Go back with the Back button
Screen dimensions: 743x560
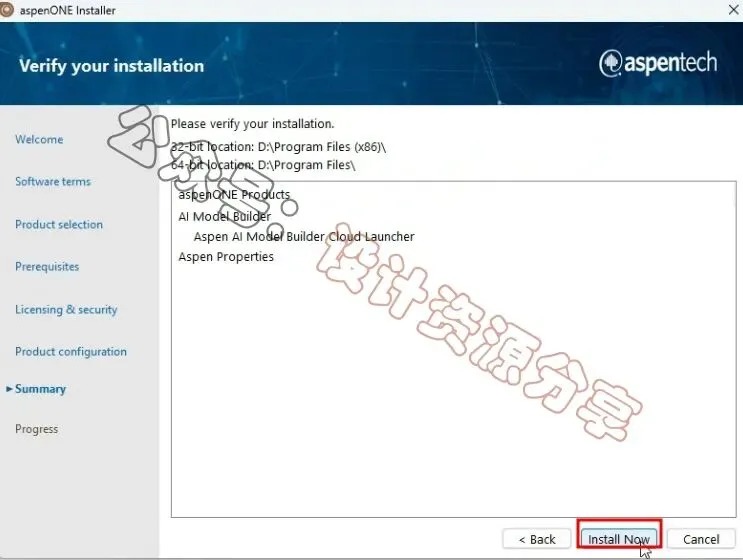pos(537,539)
